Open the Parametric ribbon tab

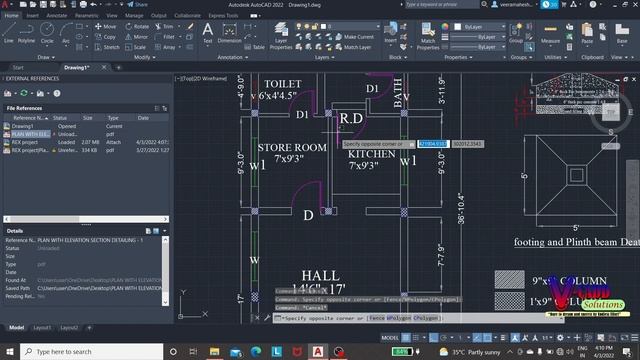click(x=87, y=16)
